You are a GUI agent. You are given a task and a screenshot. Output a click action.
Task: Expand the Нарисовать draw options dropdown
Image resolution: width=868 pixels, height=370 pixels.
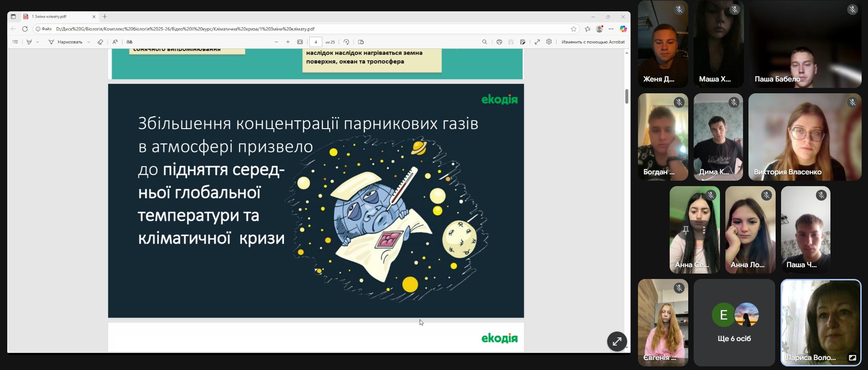89,42
